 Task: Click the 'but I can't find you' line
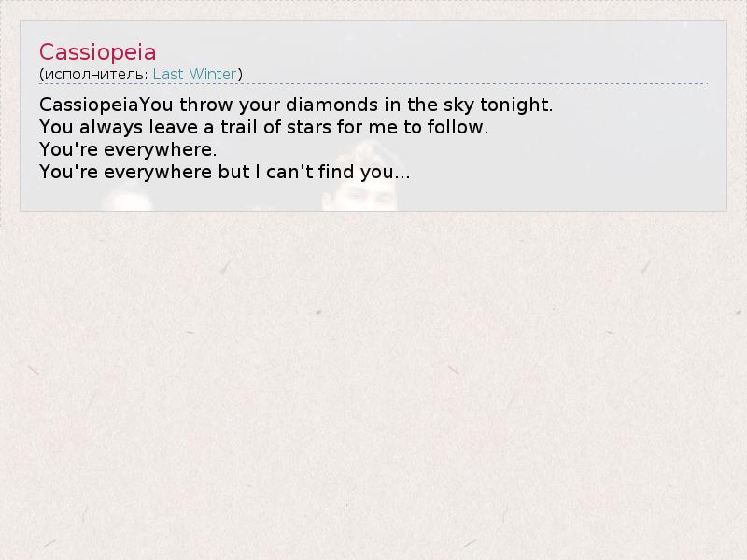click(x=224, y=172)
